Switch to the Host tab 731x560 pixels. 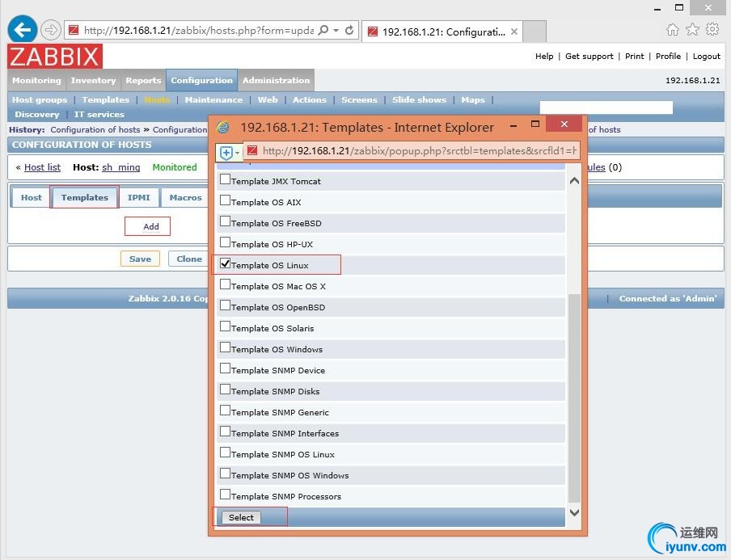[32, 197]
